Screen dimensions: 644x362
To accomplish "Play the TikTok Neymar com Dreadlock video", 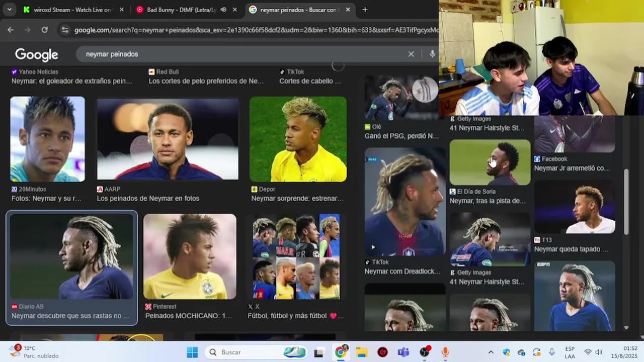I will coord(405,201).
